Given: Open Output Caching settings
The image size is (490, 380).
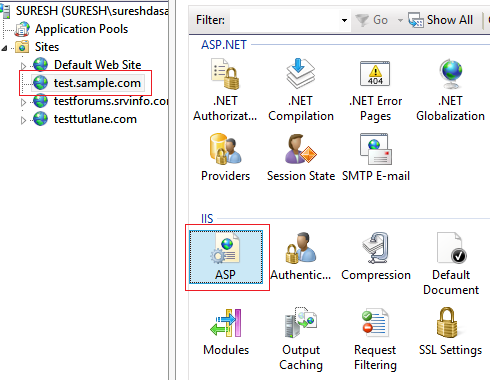Looking at the screenshot, I should click(x=301, y=339).
